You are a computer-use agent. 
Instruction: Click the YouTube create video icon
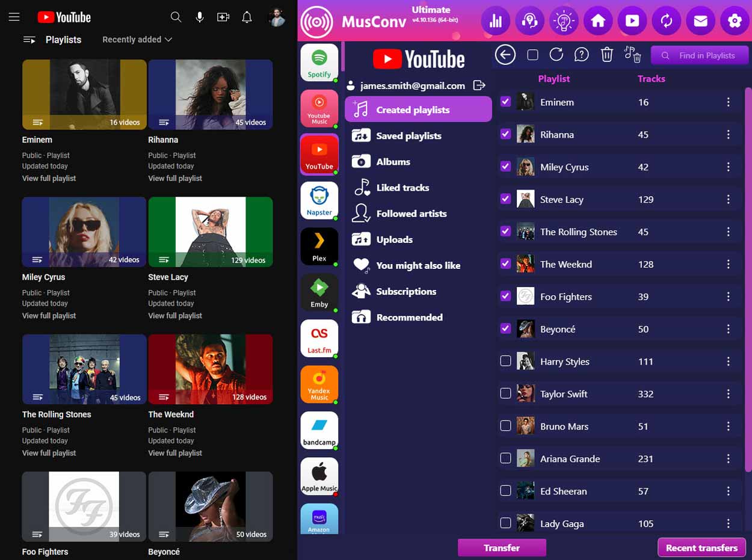pyautogui.click(x=223, y=17)
